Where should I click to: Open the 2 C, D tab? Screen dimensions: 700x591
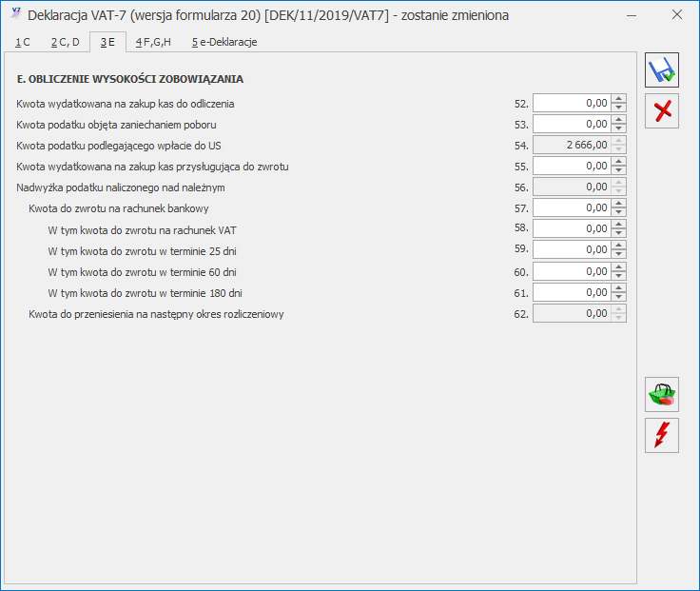65,42
